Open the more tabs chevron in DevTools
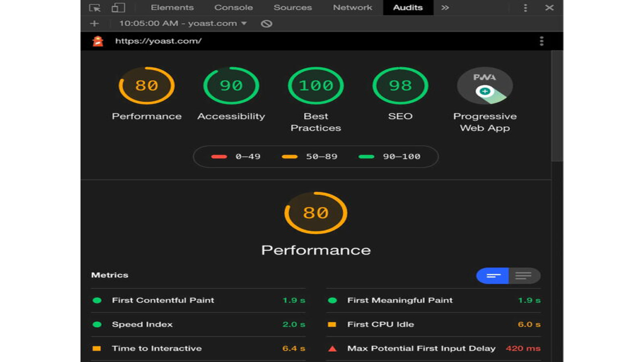Viewport: 644px width, 362px height. (x=445, y=8)
